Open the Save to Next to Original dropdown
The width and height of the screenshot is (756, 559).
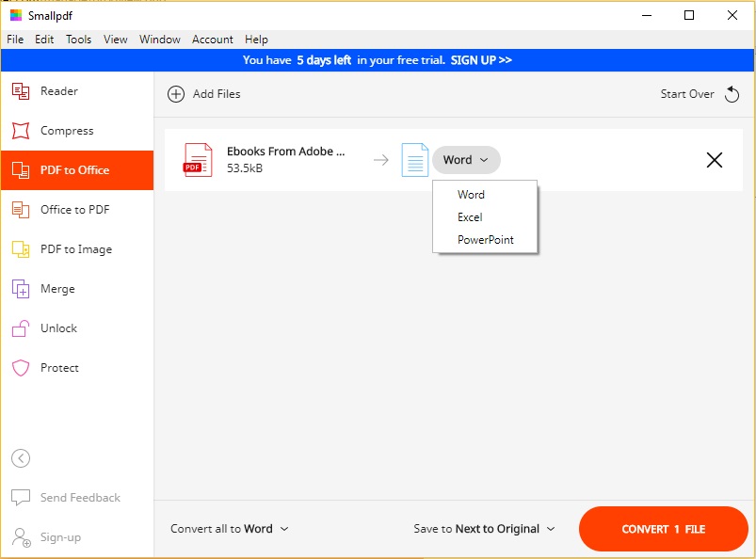[484, 529]
